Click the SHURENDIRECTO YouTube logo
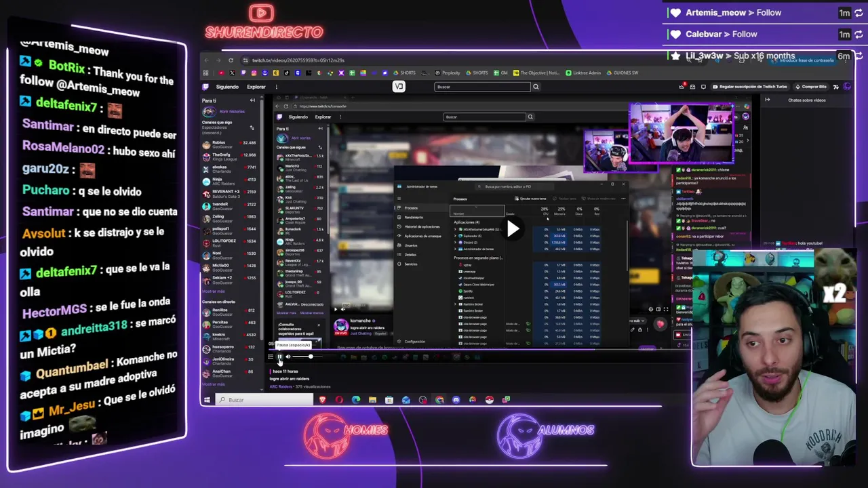This screenshot has height=488, width=868. tap(263, 23)
